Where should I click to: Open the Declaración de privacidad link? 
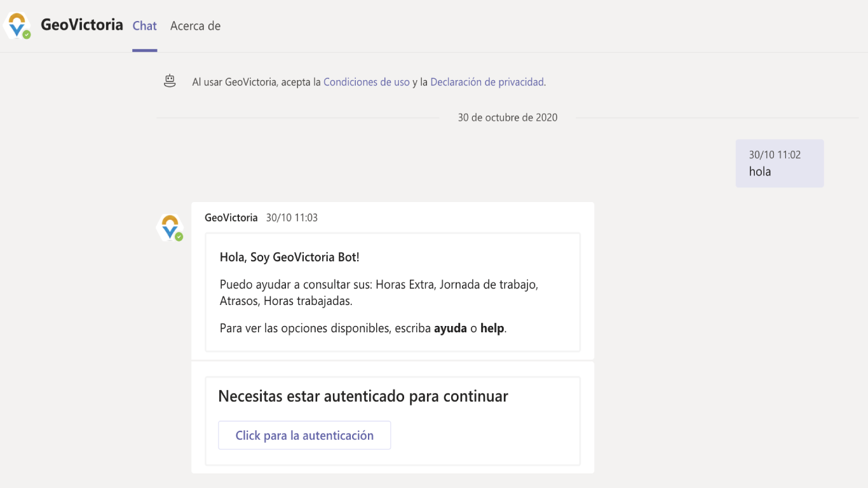tap(487, 82)
